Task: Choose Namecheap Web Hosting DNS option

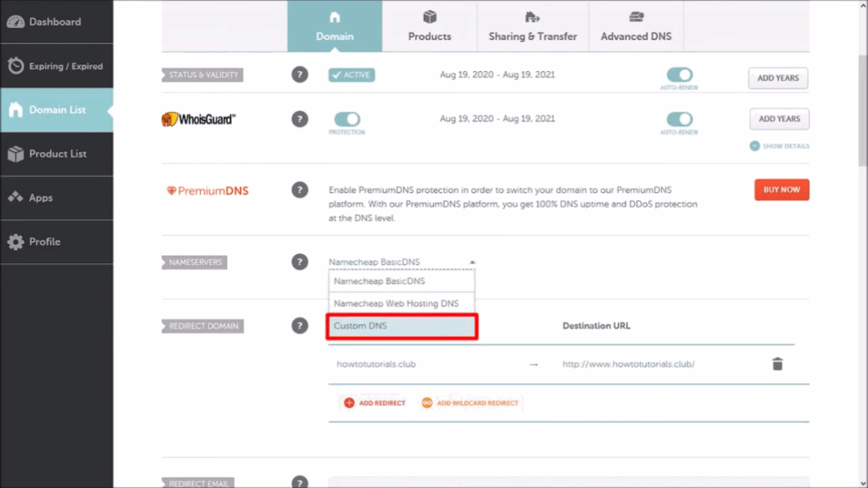Action: tap(401, 303)
